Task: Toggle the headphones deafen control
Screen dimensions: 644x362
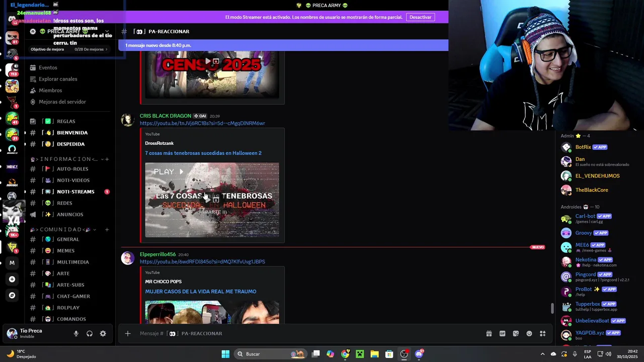Action: pyautogui.click(x=90, y=333)
